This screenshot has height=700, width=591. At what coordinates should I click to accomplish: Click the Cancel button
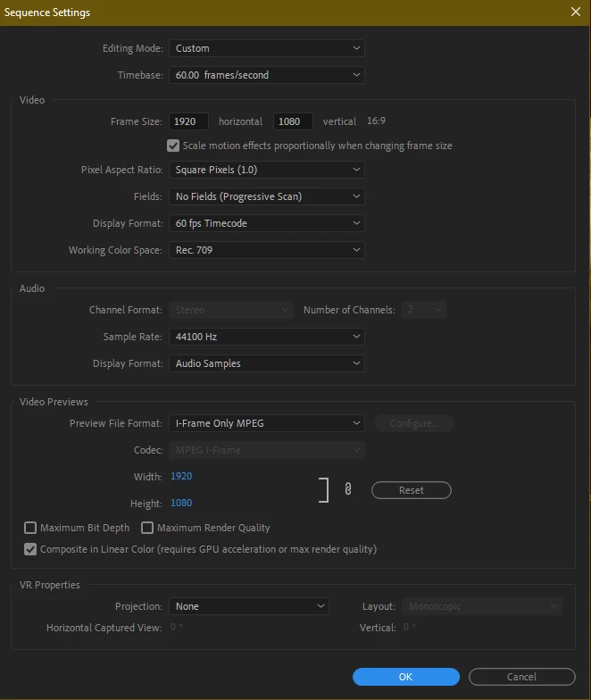(x=522, y=677)
